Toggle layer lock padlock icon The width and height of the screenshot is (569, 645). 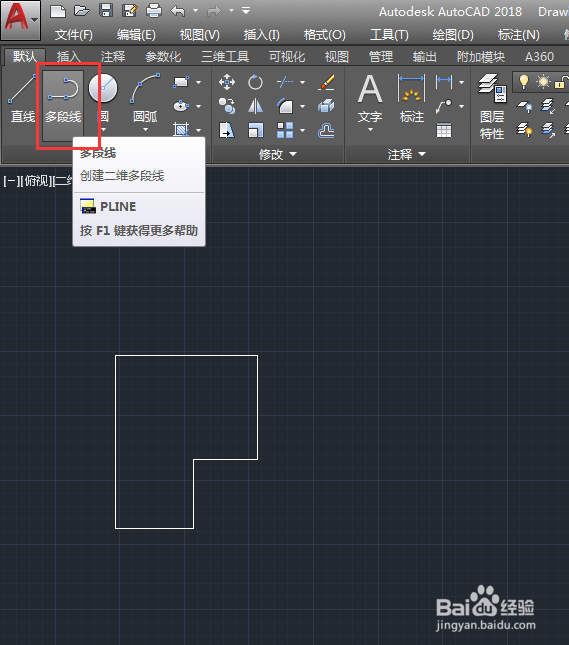(x=560, y=82)
